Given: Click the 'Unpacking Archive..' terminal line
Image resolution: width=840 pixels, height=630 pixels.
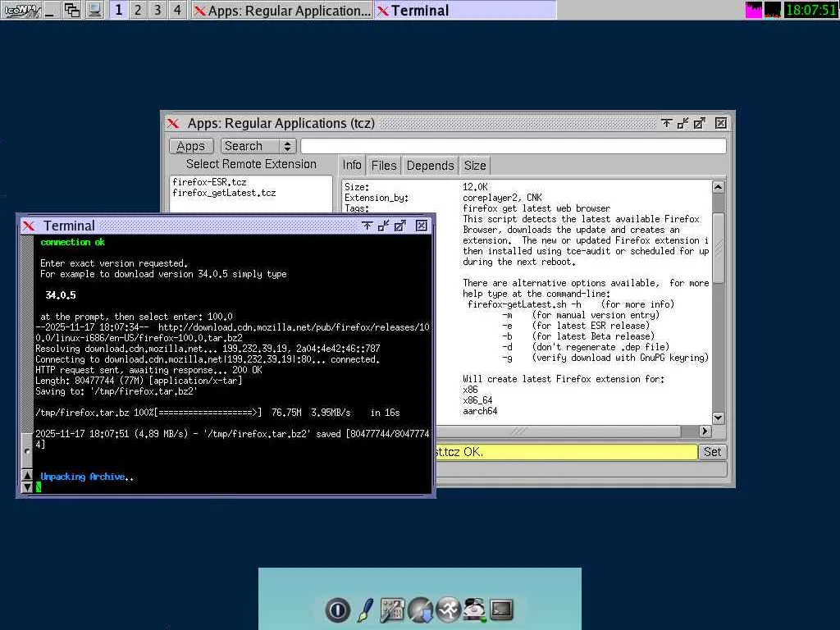Looking at the screenshot, I should [x=87, y=477].
